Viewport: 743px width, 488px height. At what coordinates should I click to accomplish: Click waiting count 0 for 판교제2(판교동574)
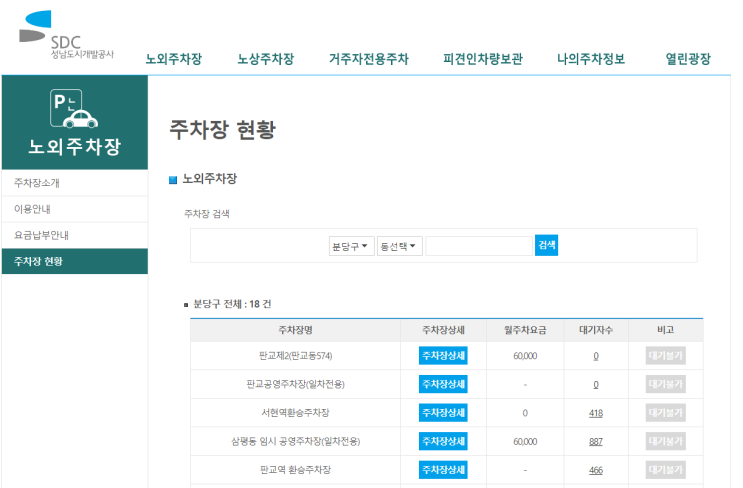coord(596,356)
